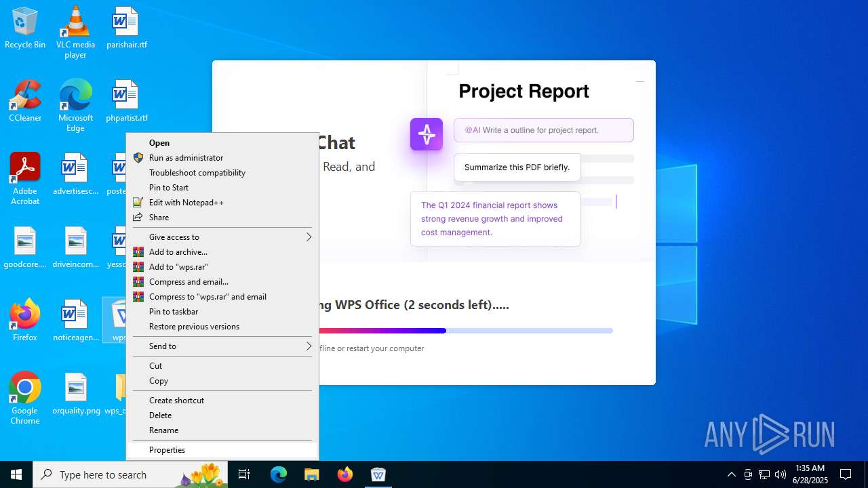Expand Give access to submenu

222,237
